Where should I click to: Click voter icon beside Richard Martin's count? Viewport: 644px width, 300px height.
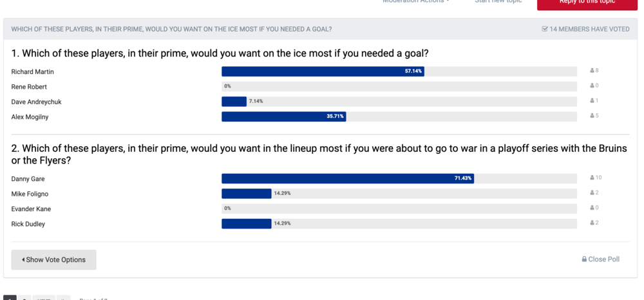(x=592, y=71)
